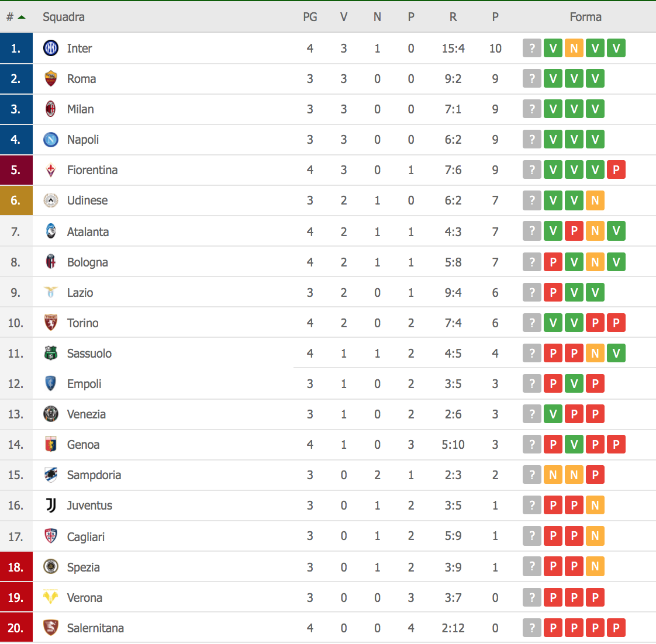
Task: Open the Sampdoria team name link
Action: click(94, 475)
